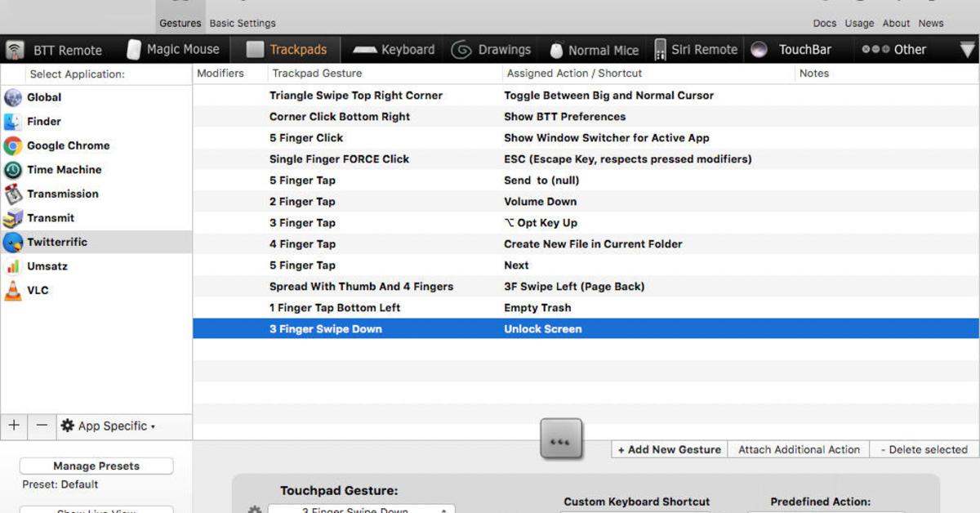Screen dimensions: 980x513
Task: Select the Single Finger FORCE Click gesture
Action: pyautogui.click(x=586, y=159)
